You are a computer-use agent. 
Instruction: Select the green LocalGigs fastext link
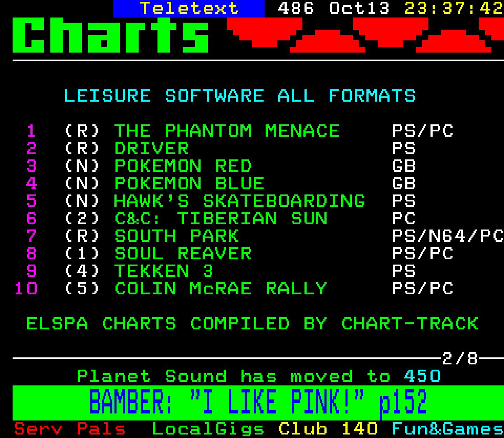208,429
